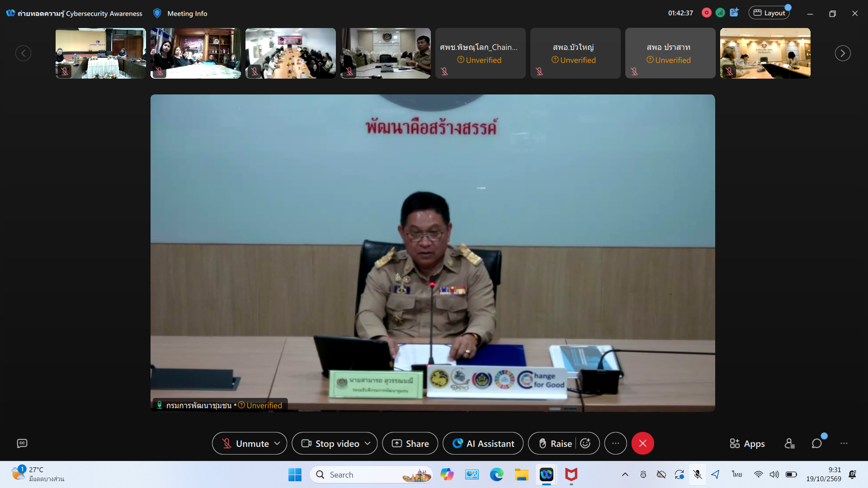Open more options in the meeting controls

(x=615, y=444)
